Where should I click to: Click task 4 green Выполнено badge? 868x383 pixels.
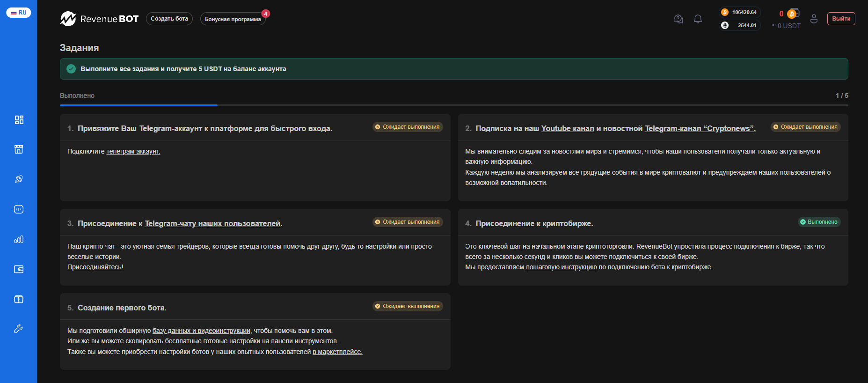coord(819,222)
